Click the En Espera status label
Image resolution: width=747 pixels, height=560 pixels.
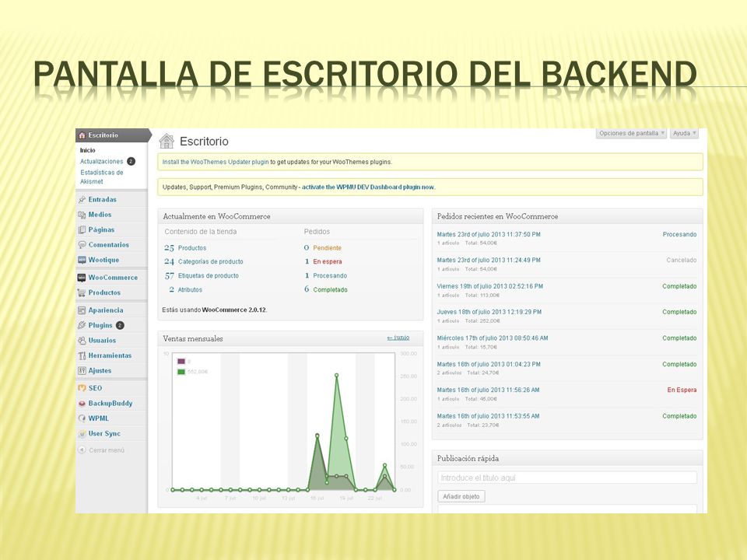tap(682, 390)
